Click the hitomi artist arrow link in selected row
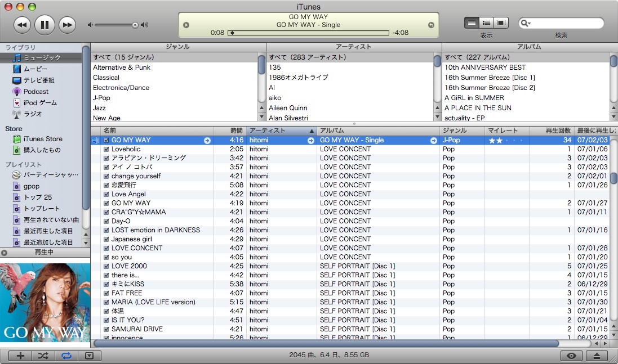This screenshot has width=618, height=364. point(311,141)
